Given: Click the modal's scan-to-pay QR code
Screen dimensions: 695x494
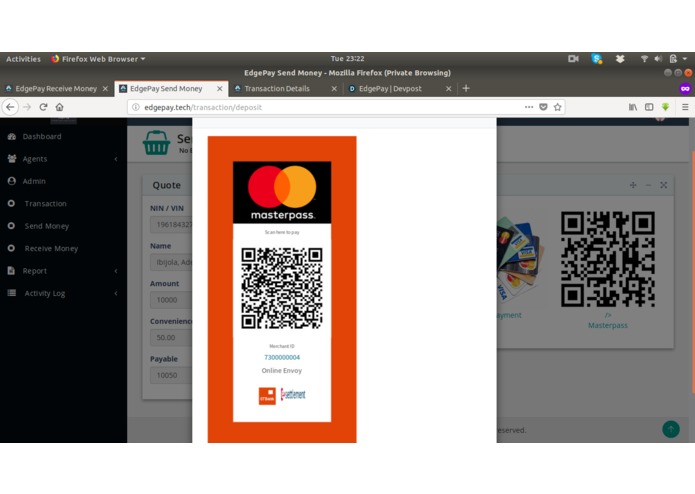Looking at the screenshot, I should 282,288.
